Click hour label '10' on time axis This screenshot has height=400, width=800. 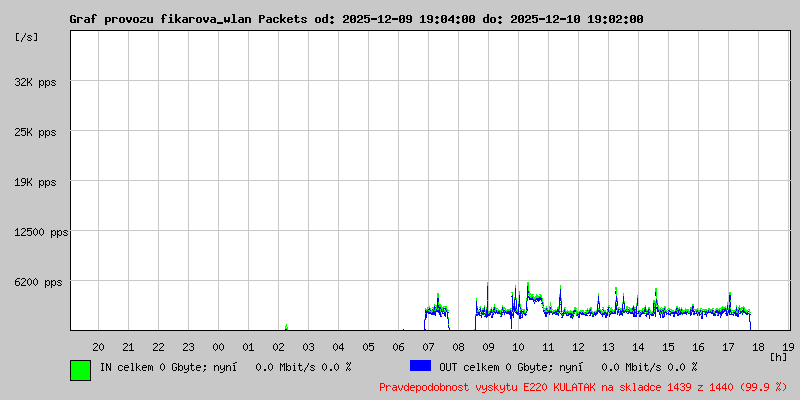(x=518, y=347)
